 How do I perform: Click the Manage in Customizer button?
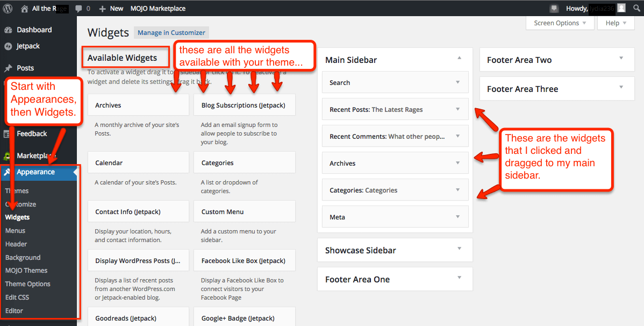[171, 32]
